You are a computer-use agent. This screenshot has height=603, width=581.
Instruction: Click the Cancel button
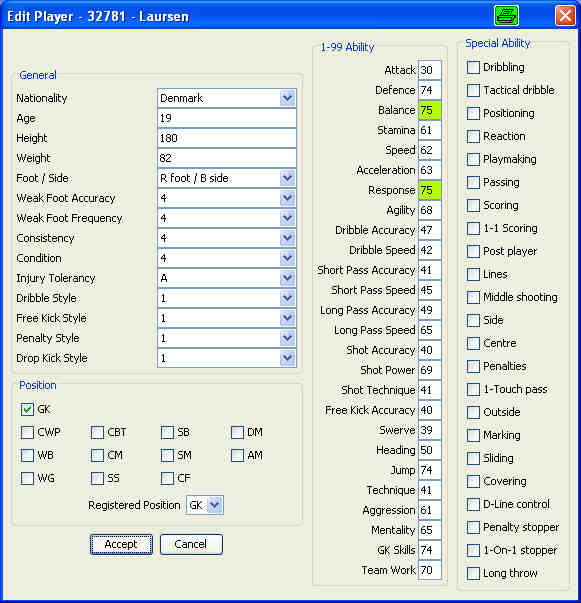click(191, 544)
